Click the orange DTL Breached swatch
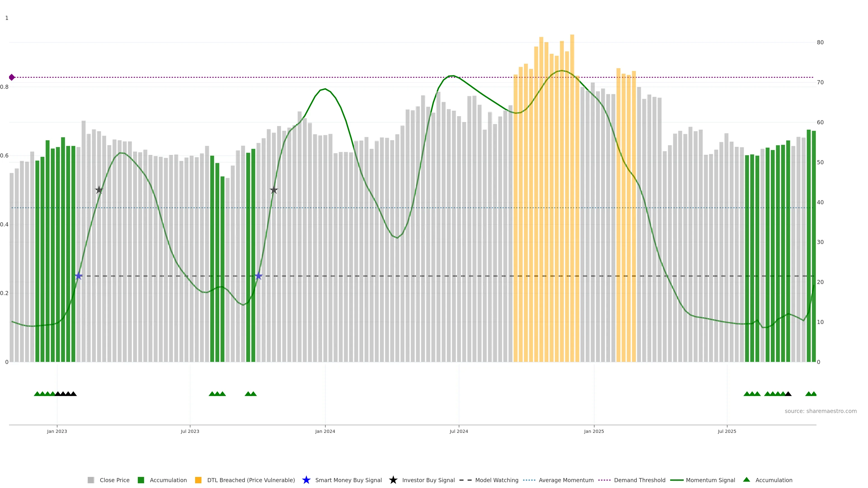Image resolution: width=868 pixels, height=488 pixels. 198,480
